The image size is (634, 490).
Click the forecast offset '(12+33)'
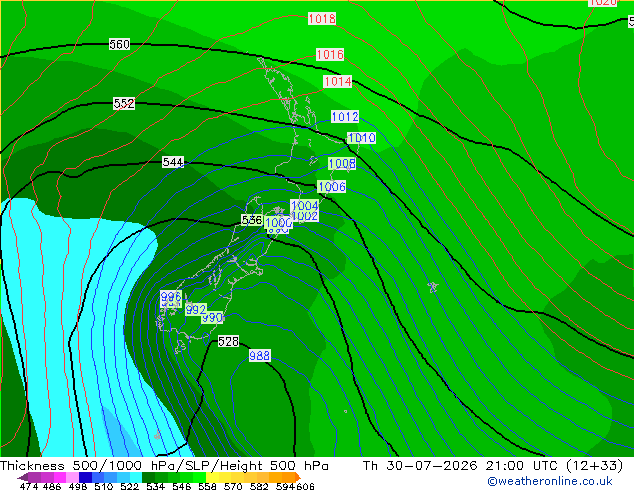pos(594,466)
